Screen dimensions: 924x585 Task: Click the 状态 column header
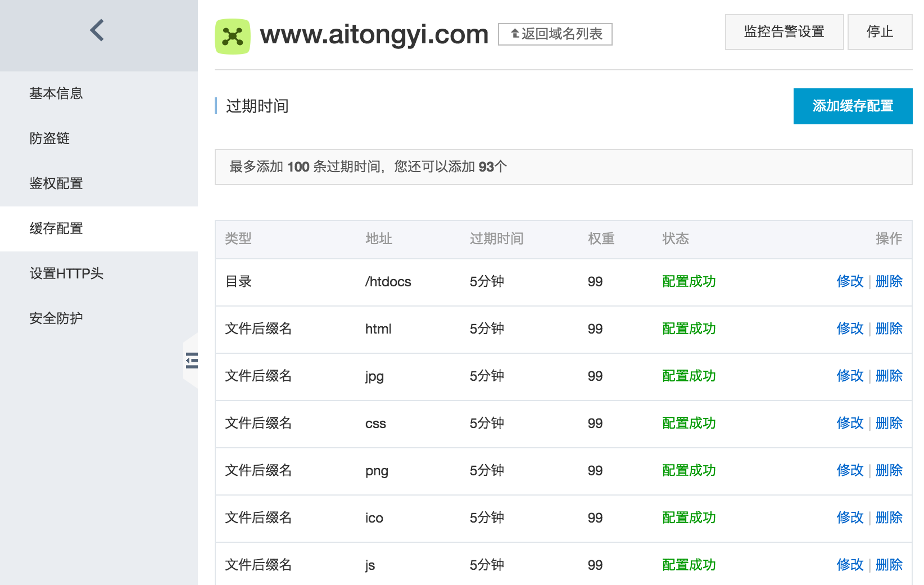676,238
